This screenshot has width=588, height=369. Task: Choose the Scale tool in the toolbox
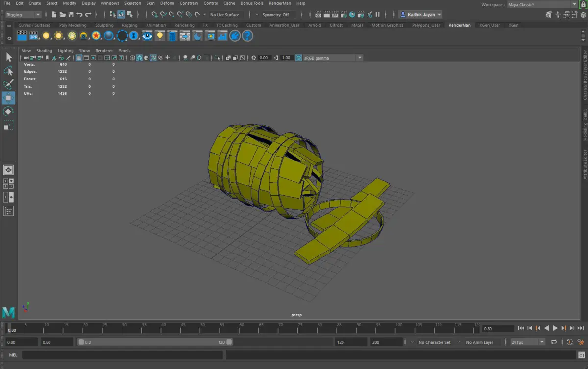point(9,125)
